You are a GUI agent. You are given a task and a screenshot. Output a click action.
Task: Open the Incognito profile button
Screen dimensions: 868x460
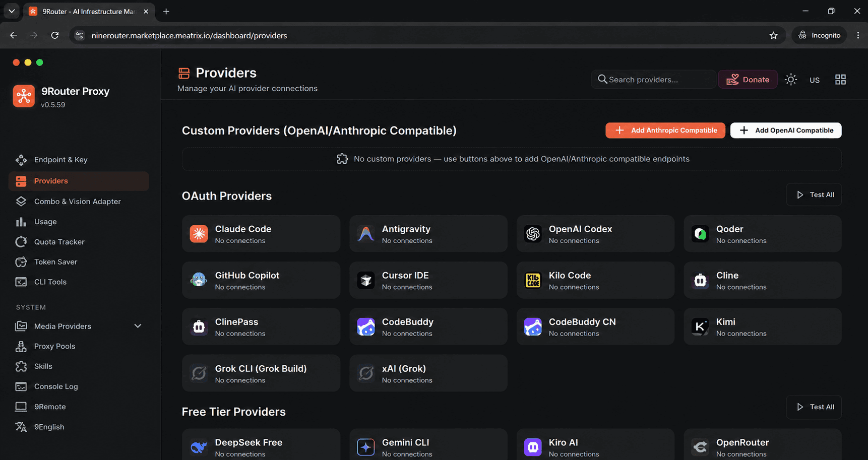(x=819, y=35)
